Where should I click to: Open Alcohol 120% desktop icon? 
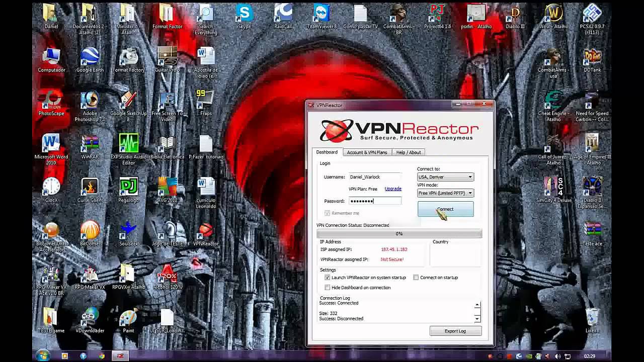(x=167, y=277)
